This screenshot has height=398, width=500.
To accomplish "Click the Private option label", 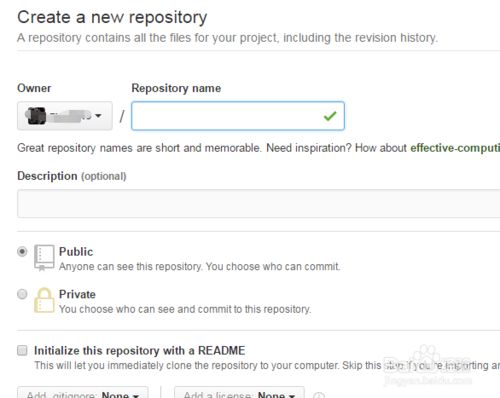I will click(x=77, y=294).
